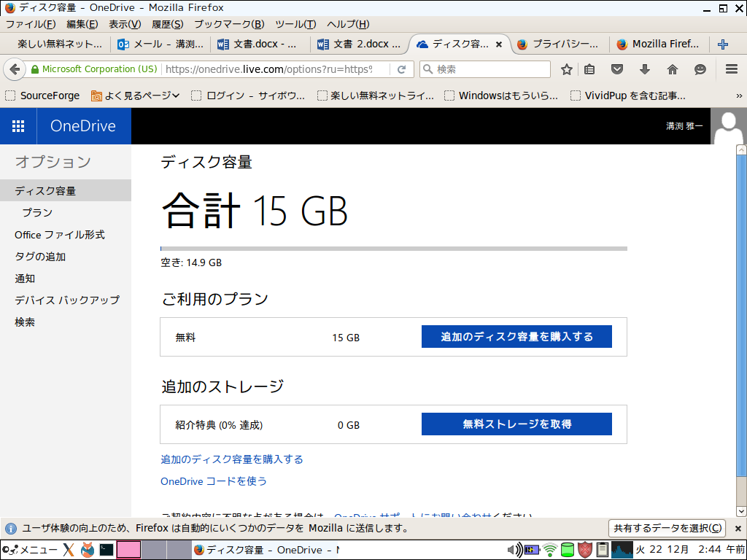
Task: Click the 追加のディスク容量を購入する blue button
Action: coord(516,337)
